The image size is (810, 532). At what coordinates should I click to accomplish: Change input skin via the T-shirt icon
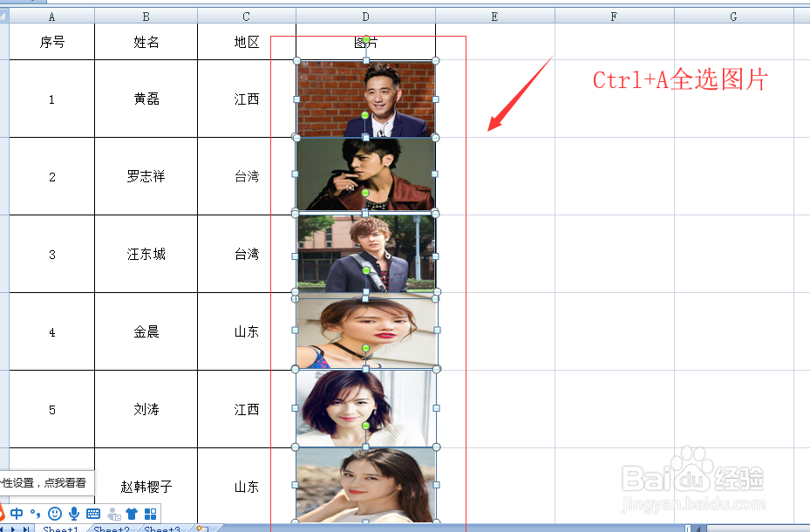coord(132,515)
